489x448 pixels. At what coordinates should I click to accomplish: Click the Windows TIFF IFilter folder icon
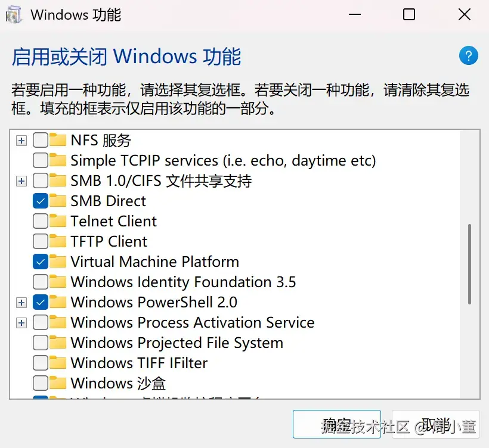[58, 363]
